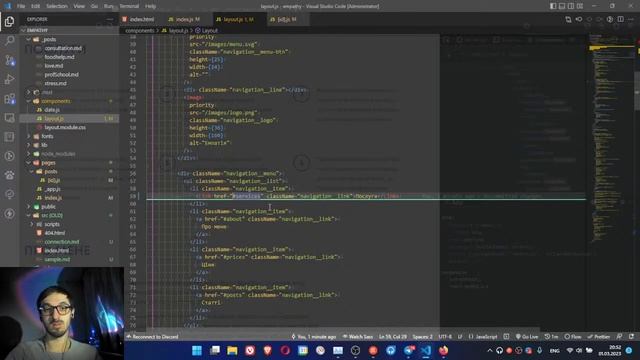Open the Search view in the activity bar
Image resolution: width=640 pixels, height=360 pixels.
tap(9, 40)
